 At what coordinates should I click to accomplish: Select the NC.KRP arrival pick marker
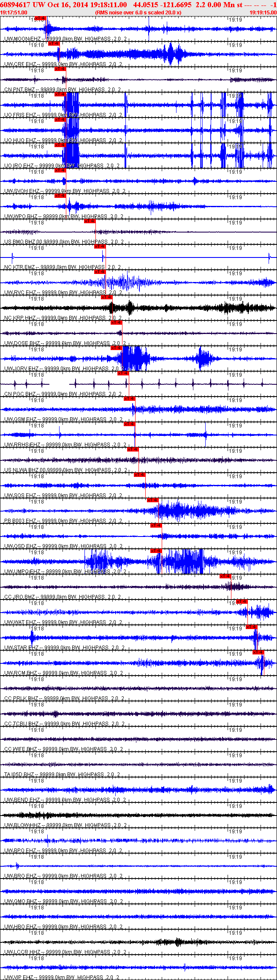[x=107, y=297]
